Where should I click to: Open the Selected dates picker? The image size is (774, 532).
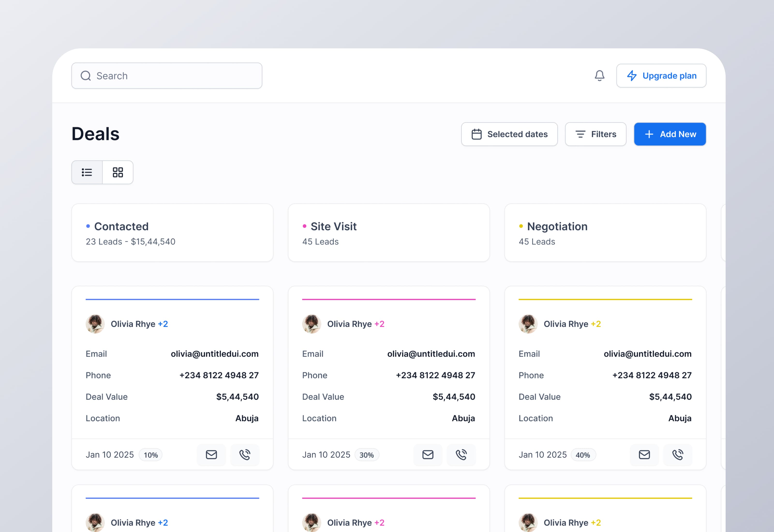pos(509,134)
